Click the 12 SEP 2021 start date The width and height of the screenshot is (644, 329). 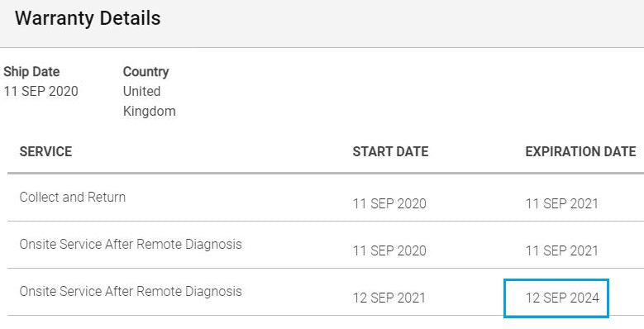pyautogui.click(x=389, y=298)
